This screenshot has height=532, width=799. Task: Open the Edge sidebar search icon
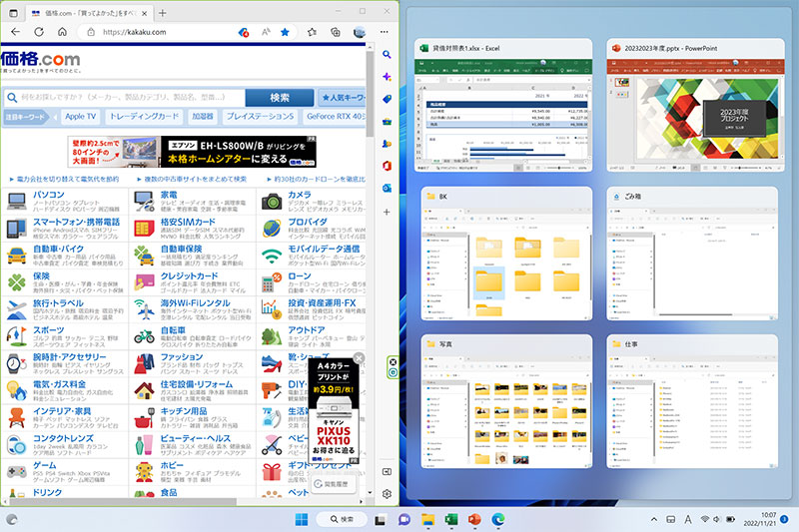tap(387, 55)
